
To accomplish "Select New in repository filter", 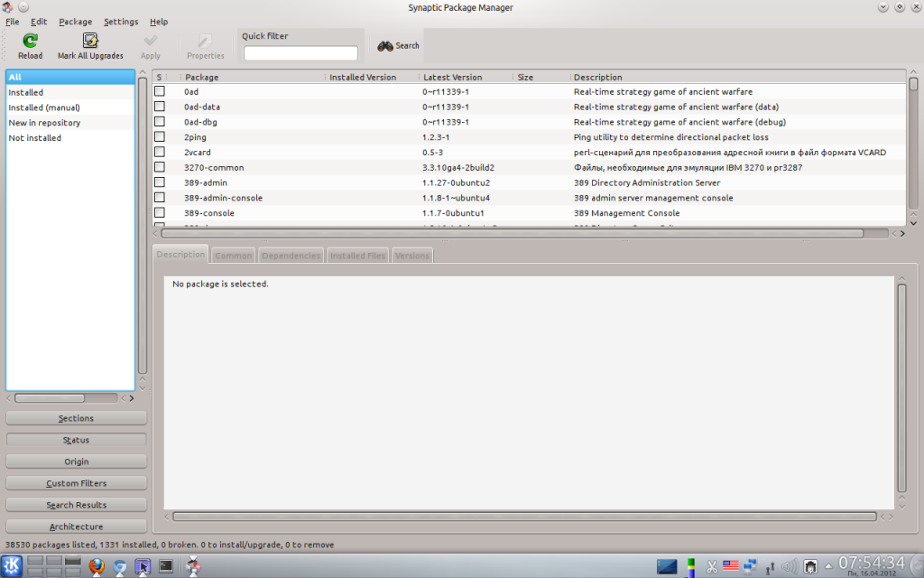I will tap(70, 123).
